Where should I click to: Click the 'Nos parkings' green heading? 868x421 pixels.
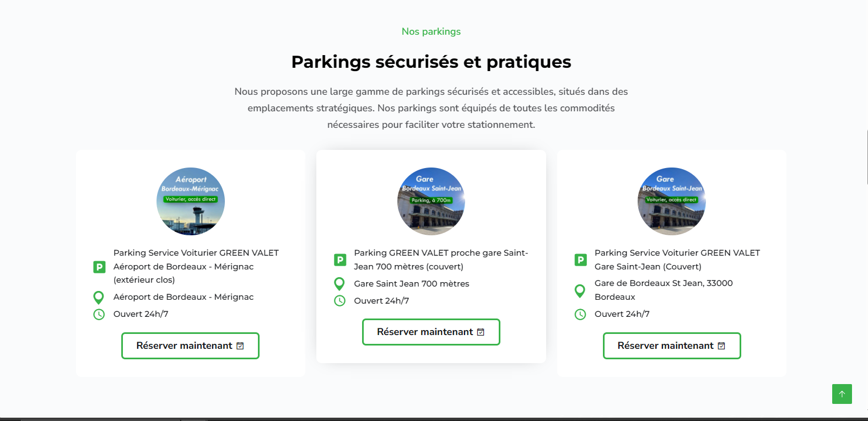coord(431,31)
